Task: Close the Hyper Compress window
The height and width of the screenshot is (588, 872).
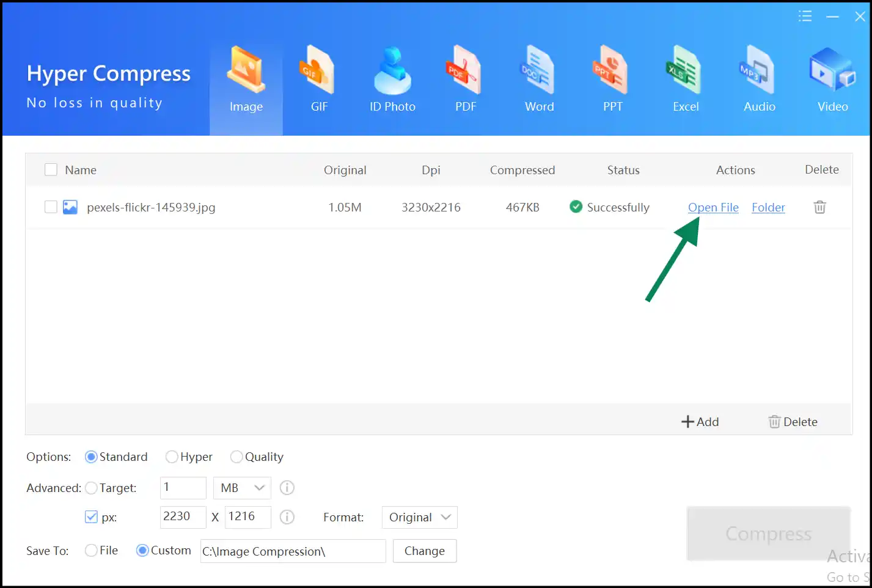Action: [x=860, y=17]
